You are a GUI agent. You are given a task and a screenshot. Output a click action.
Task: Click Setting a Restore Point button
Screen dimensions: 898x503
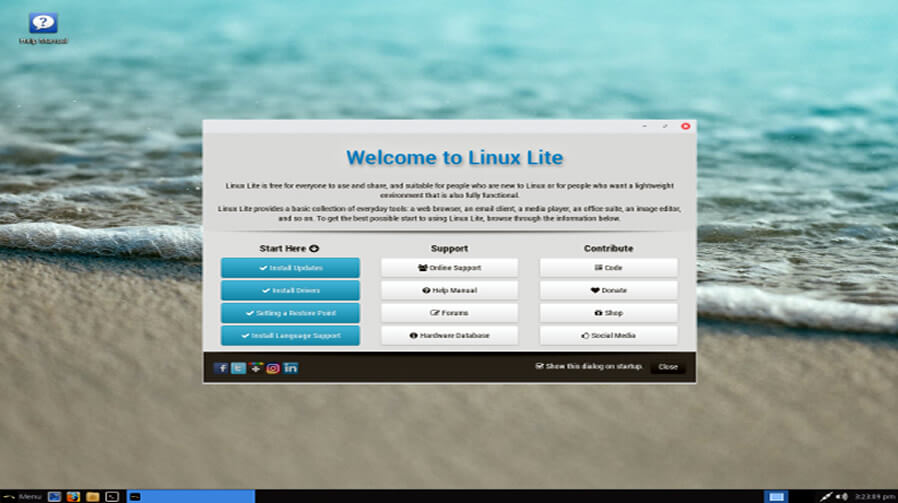click(x=290, y=313)
